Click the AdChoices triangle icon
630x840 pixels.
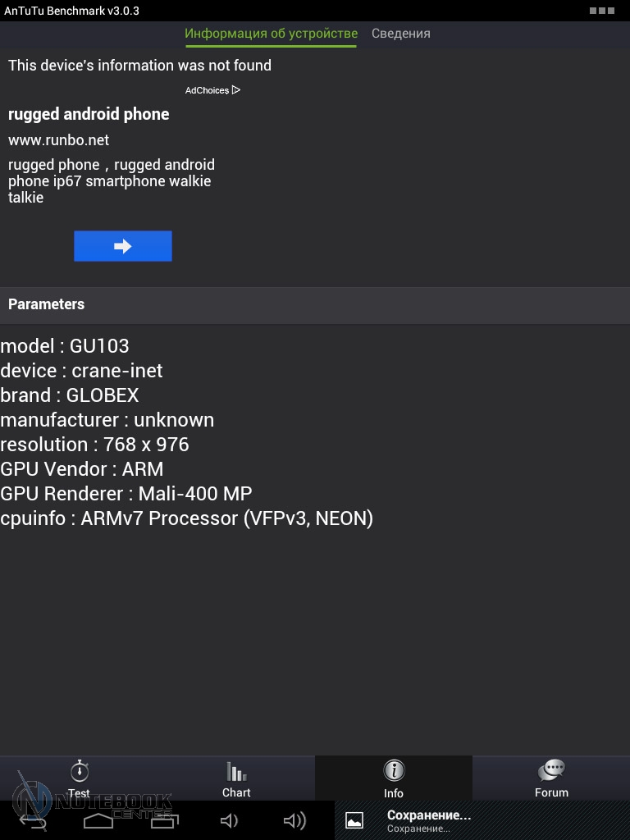pyautogui.click(x=236, y=90)
